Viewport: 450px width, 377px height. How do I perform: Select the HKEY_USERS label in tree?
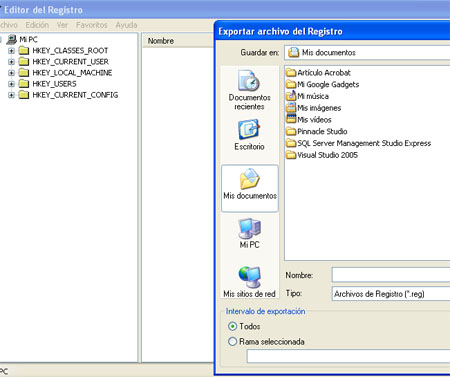pyautogui.click(x=54, y=84)
